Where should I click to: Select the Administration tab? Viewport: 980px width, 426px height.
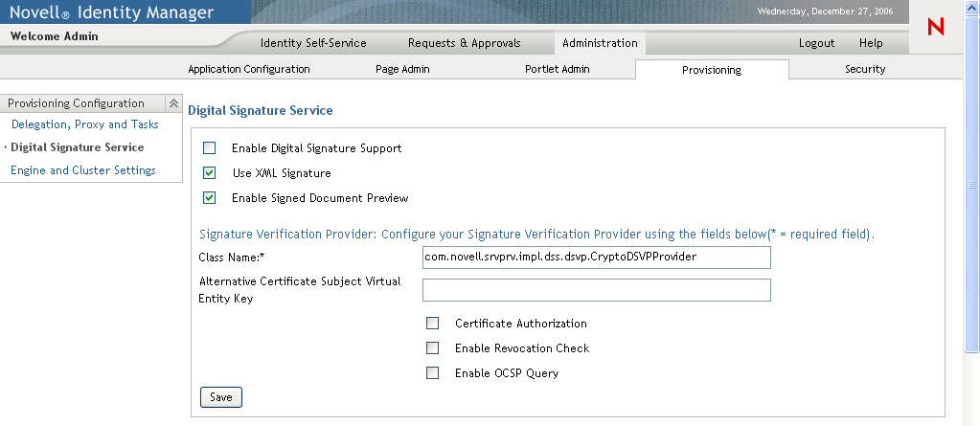pos(600,43)
